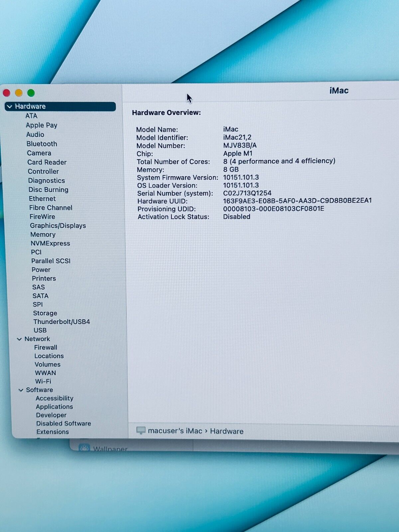Select Card Reader in the sidebar
The image size is (399, 532).
tap(47, 162)
